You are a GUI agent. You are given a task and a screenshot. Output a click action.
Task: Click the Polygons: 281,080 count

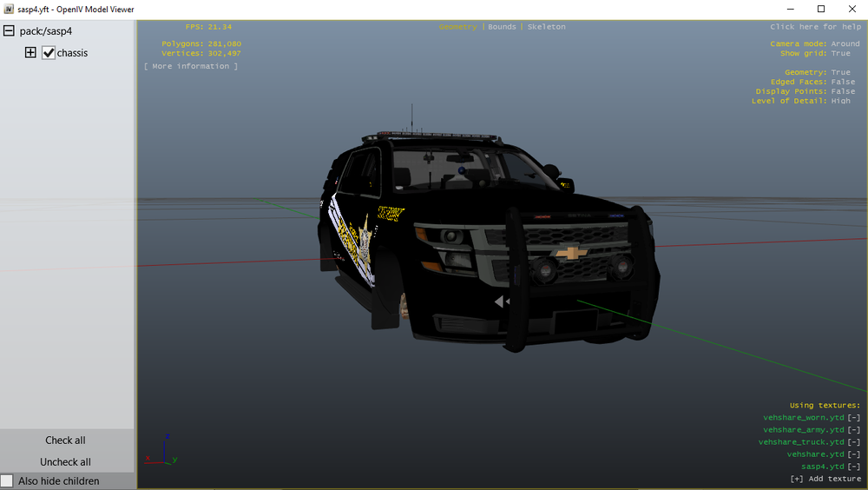click(x=201, y=43)
